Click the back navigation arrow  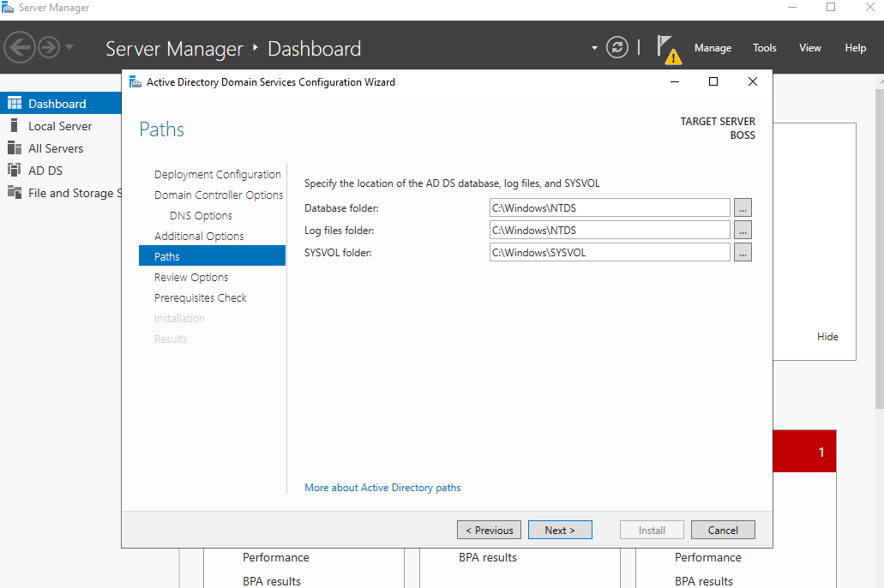coord(20,47)
